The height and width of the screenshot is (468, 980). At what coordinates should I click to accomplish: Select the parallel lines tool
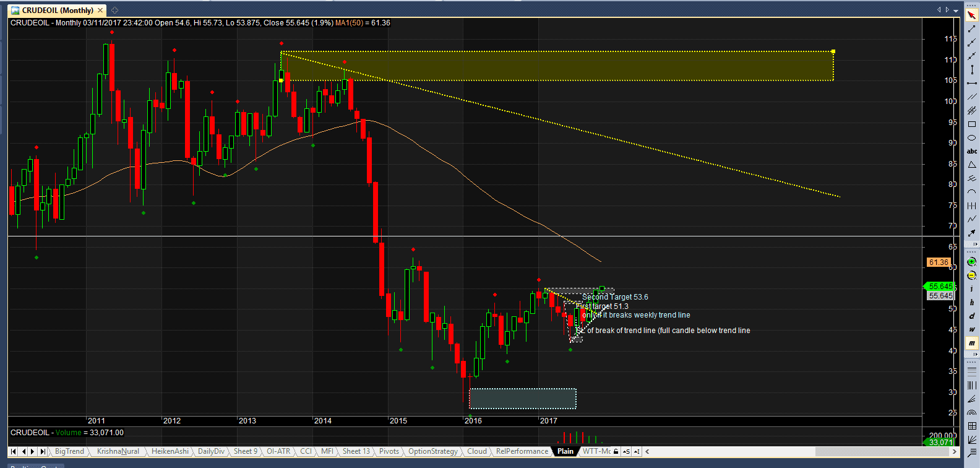971,97
